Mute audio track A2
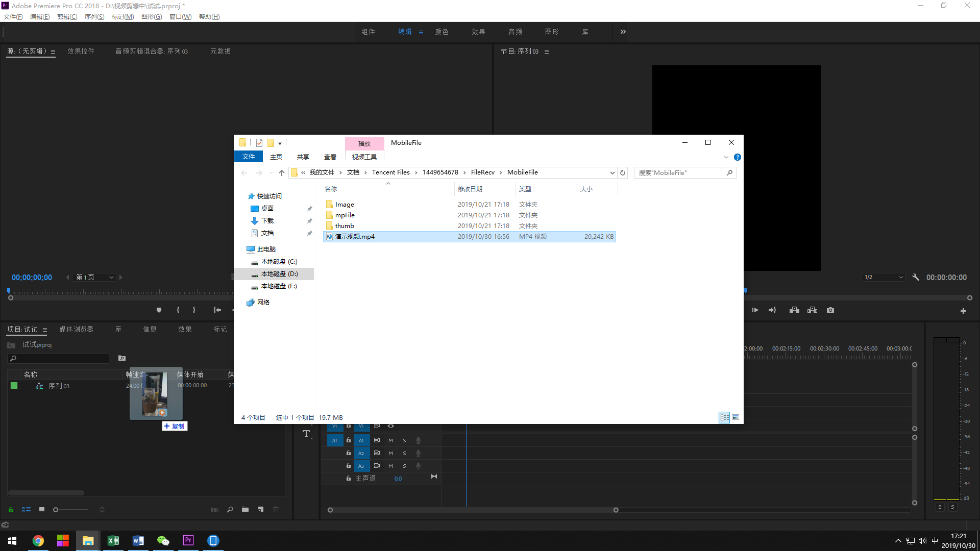Screen dimensions: 980x551 (391, 453)
